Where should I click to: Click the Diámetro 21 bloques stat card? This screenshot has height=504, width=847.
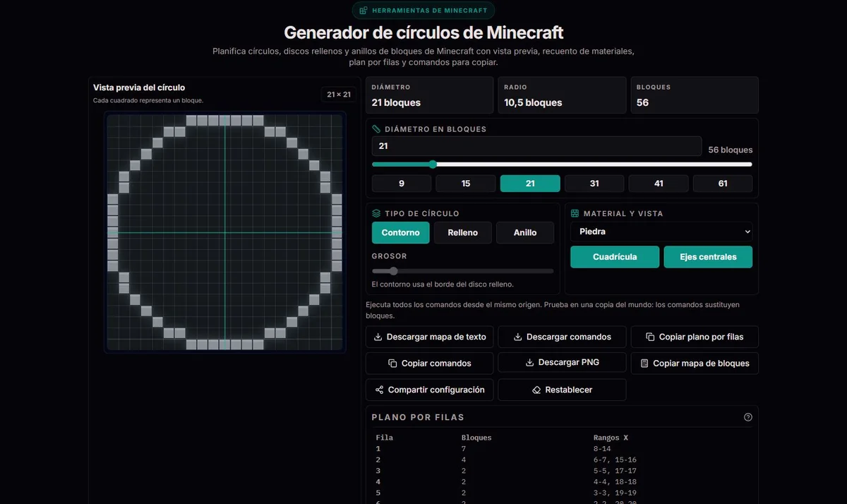[429, 95]
